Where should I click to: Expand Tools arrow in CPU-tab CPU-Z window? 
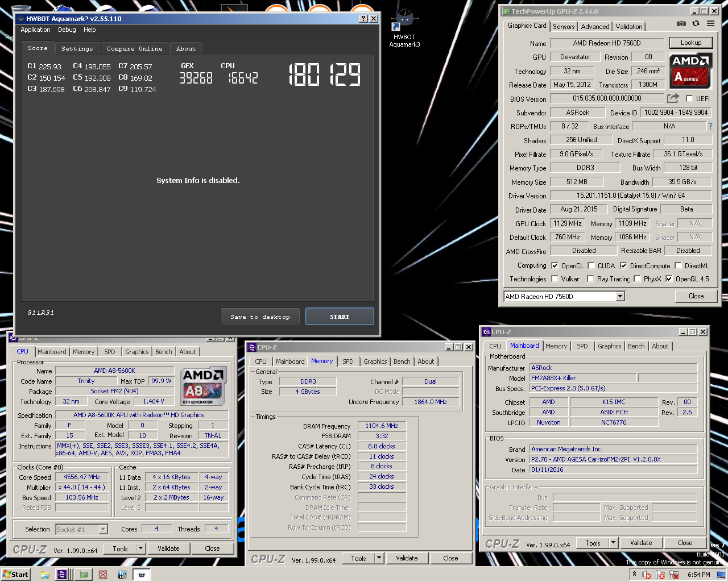[140, 548]
